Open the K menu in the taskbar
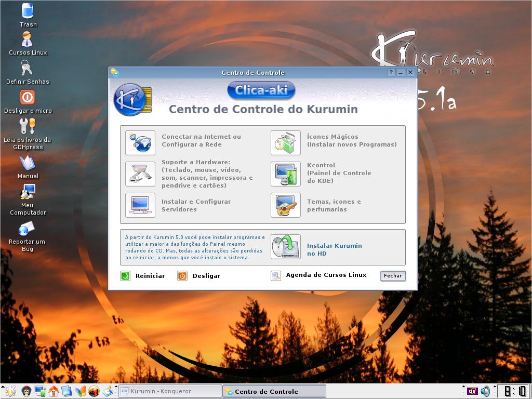 click(x=9, y=391)
